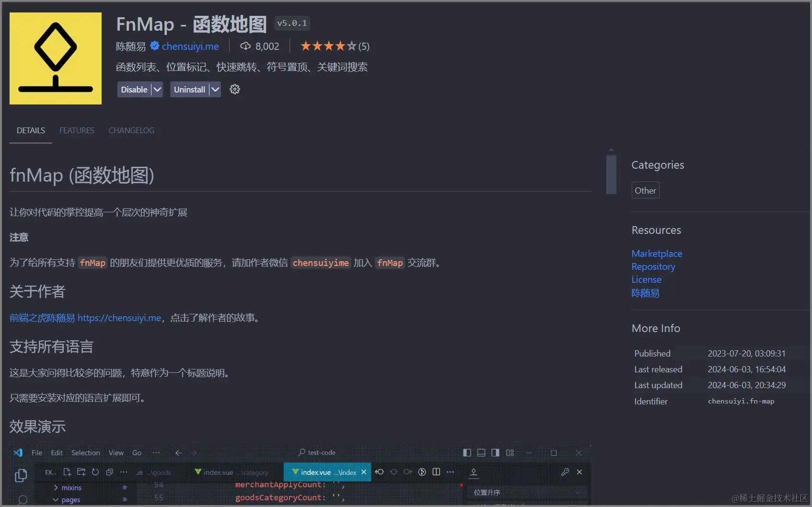Click the Disable extension button
This screenshot has height=507, width=812.
pos(134,90)
